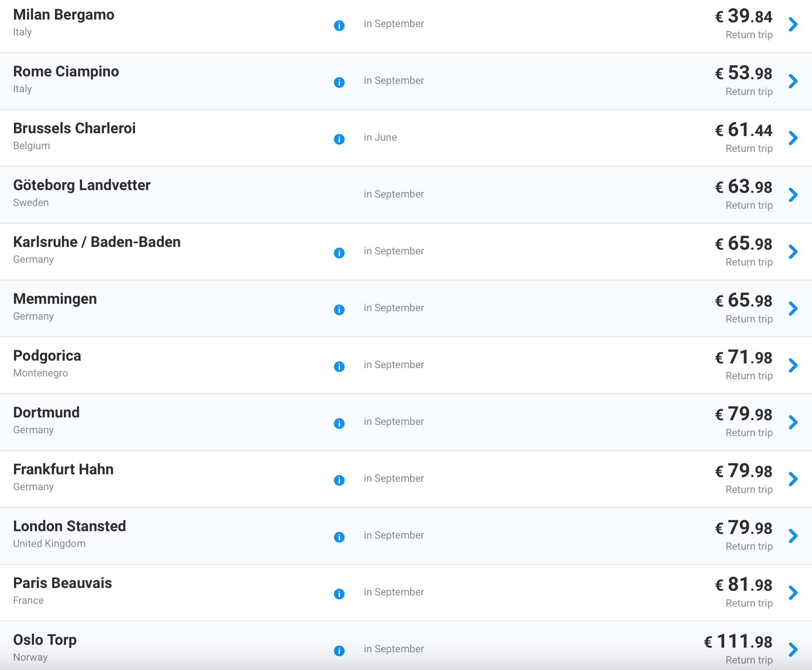Show Frankfurt Hahn flight info icon

pos(339,480)
